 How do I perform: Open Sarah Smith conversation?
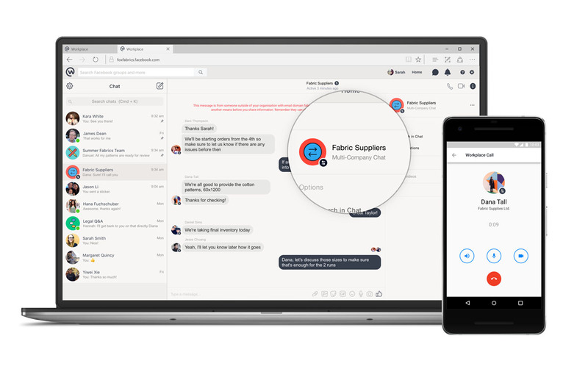115,240
